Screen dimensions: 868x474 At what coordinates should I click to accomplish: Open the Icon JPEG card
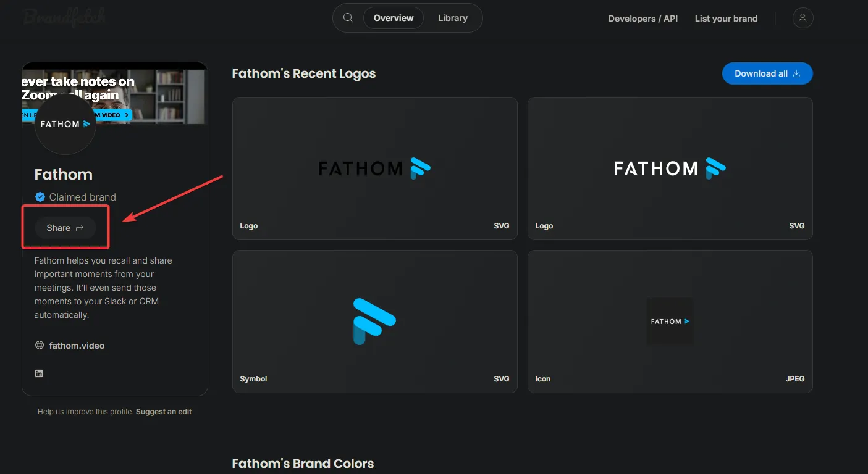point(670,322)
